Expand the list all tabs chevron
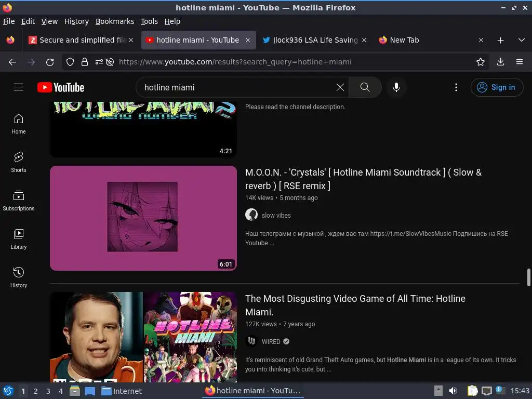Screen dimensions: 532x399 tap(522, 40)
